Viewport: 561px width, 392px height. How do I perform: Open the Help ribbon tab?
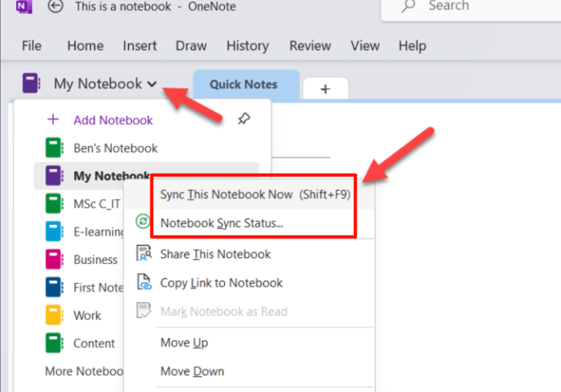click(x=412, y=46)
